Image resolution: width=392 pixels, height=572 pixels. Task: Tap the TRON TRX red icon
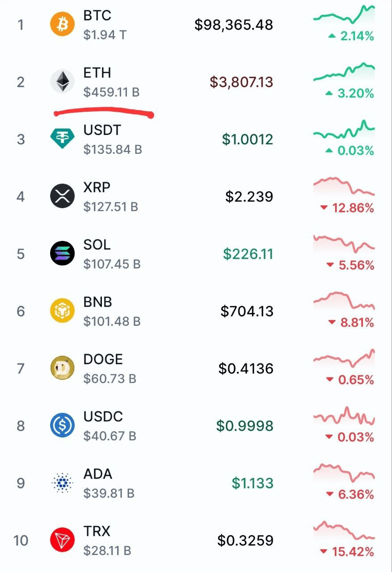pos(62,540)
